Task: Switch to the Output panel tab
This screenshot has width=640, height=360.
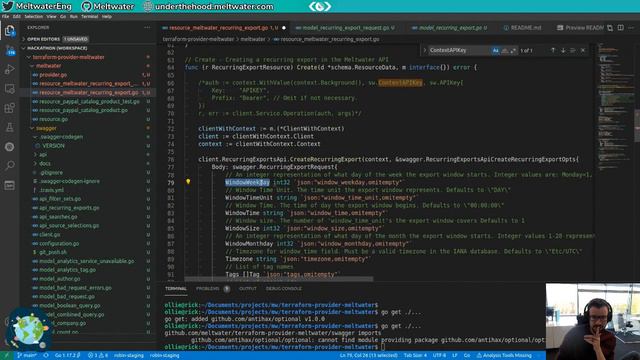Action: [247, 289]
